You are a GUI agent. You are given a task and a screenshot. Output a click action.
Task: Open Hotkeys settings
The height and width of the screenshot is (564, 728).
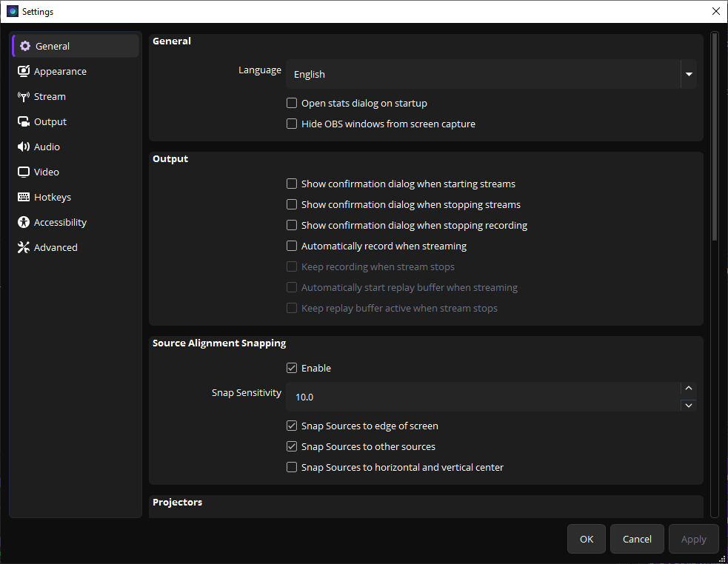[x=76, y=197]
